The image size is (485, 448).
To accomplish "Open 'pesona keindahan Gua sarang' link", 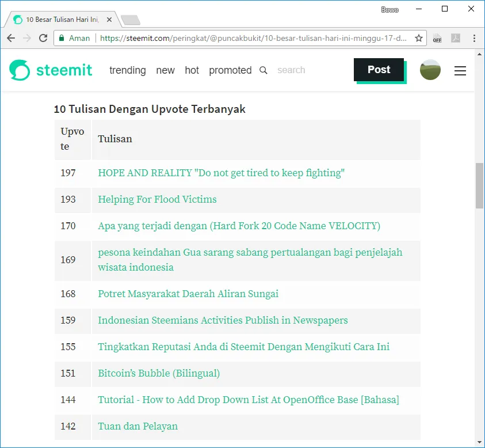I will [x=250, y=260].
